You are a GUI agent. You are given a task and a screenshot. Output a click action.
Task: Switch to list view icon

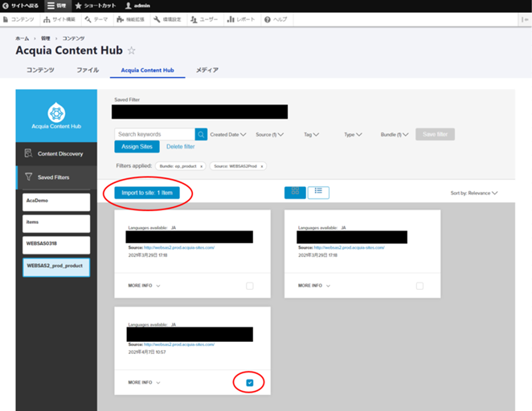318,193
